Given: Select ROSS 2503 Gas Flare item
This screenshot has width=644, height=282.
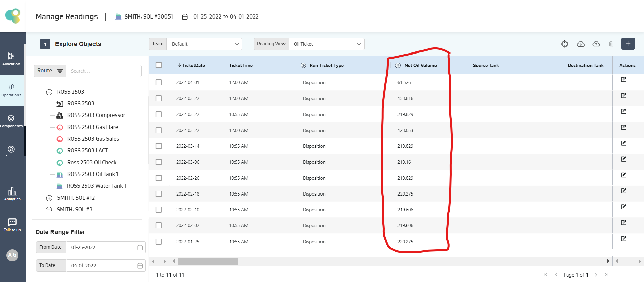Looking at the screenshot, I should [x=92, y=127].
